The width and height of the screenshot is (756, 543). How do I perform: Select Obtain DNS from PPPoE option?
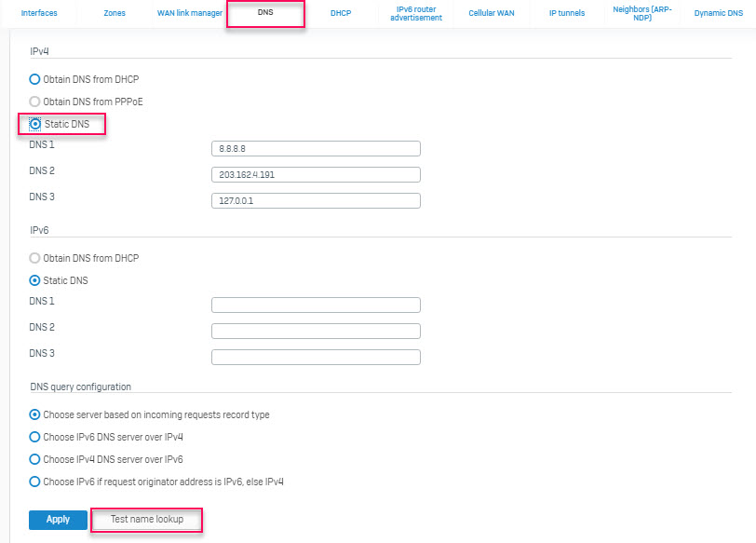click(x=34, y=102)
